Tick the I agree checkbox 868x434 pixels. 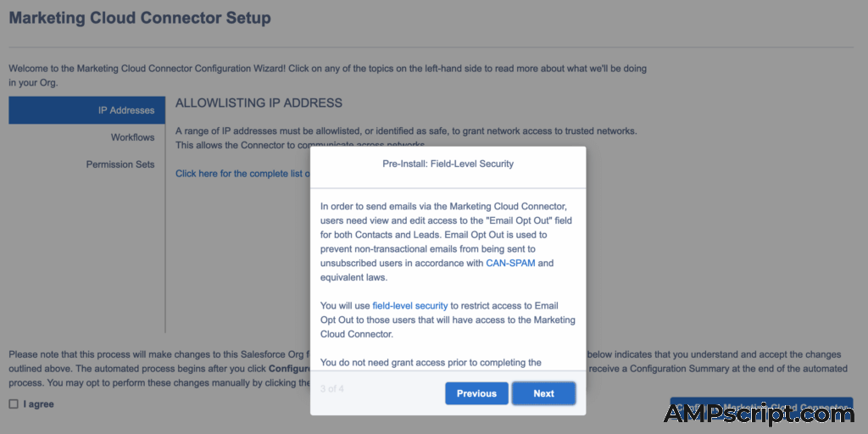(x=14, y=404)
